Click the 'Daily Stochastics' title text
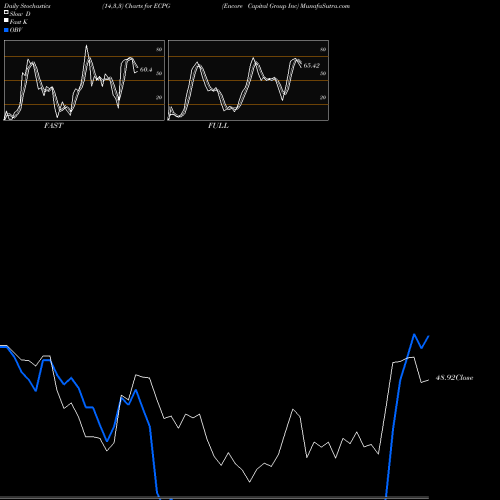 click(27, 6)
